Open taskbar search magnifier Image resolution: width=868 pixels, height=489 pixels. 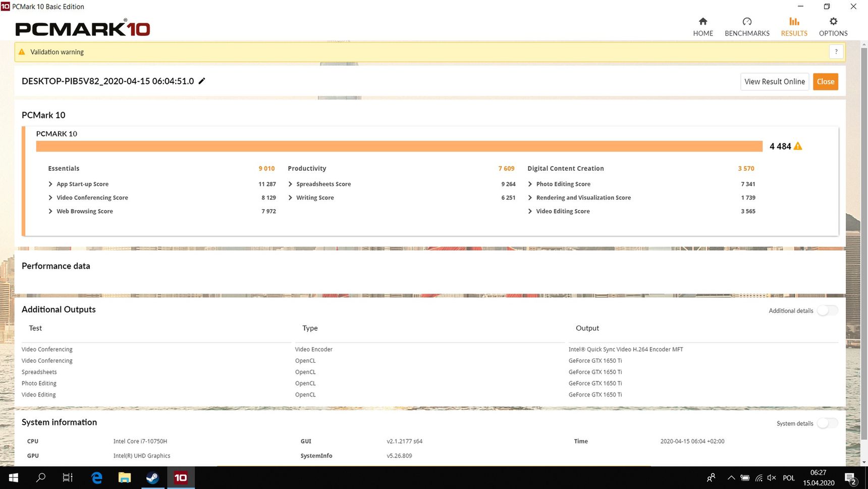coord(41,477)
